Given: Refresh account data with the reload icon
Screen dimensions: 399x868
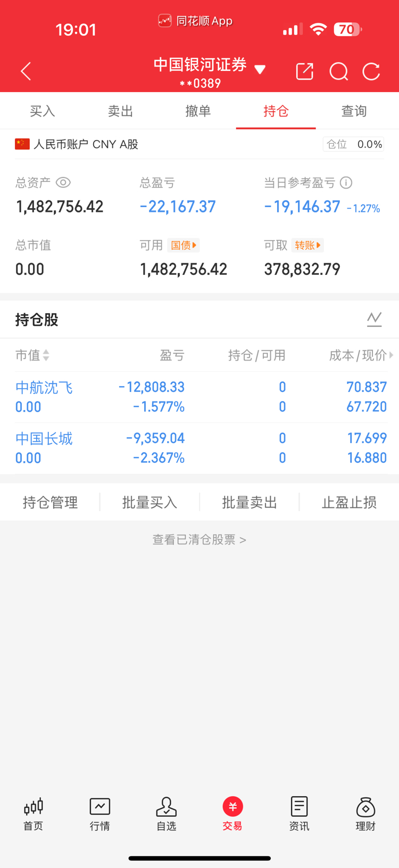Looking at the screenshot, I should point(371,71).
